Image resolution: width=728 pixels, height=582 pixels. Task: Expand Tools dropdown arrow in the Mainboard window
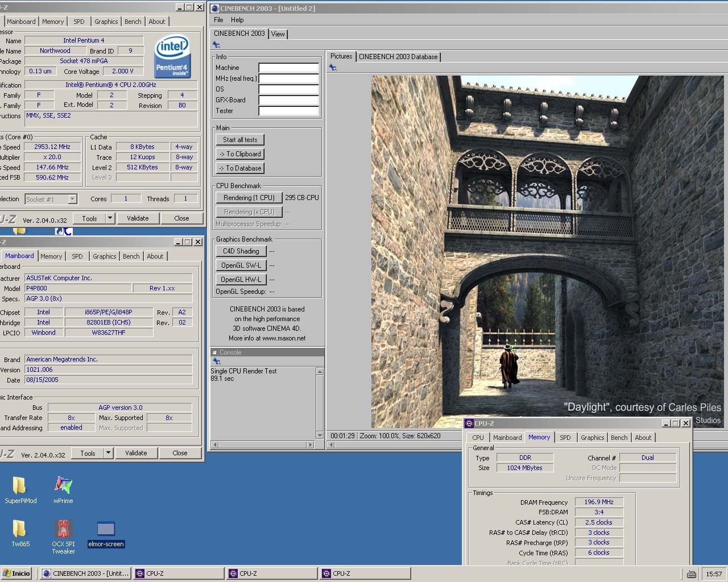108,453
